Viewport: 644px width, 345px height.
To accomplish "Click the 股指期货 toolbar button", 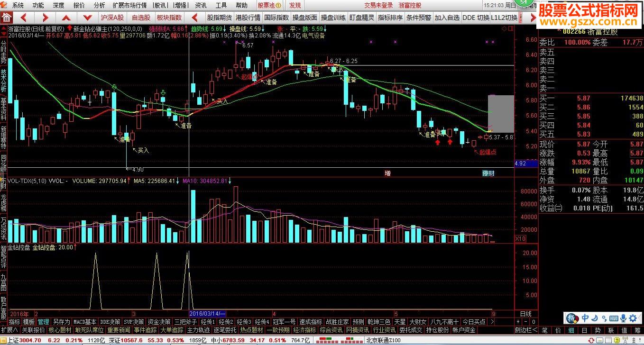I will (x=220, y=18).
